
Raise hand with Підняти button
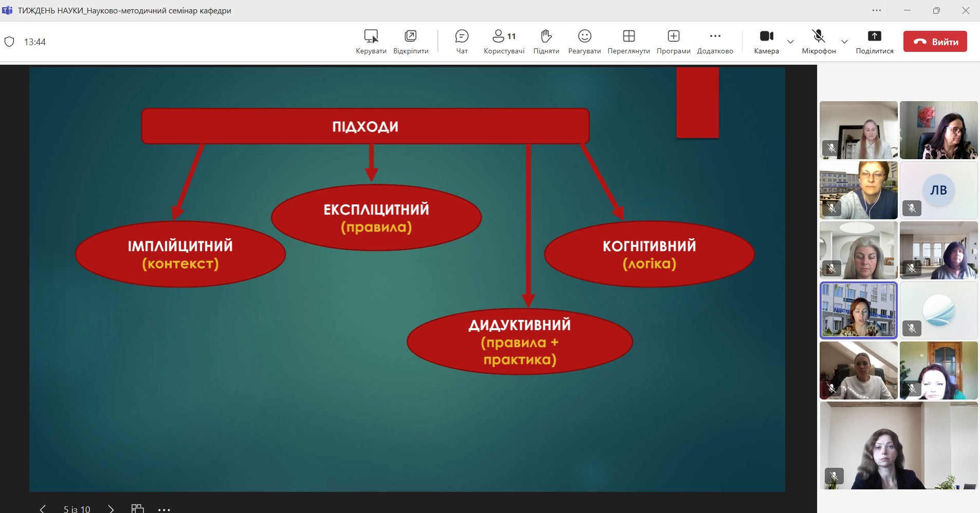pos(546,41)
